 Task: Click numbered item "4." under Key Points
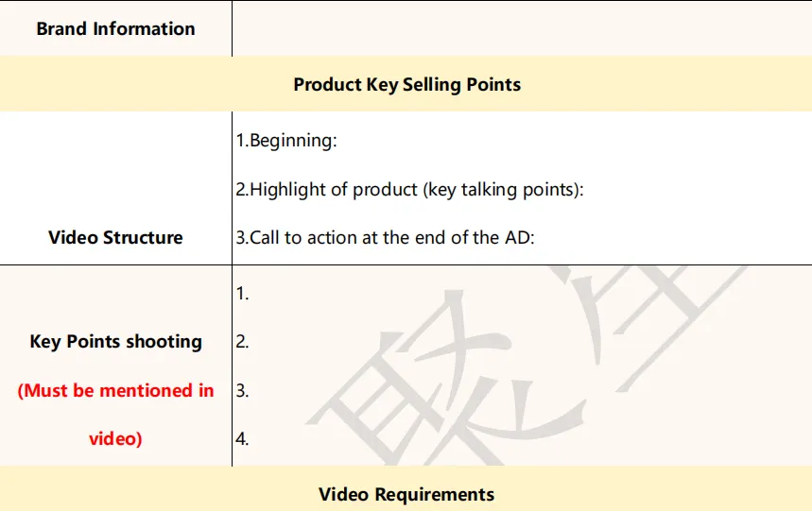click(x=242, y=438)
